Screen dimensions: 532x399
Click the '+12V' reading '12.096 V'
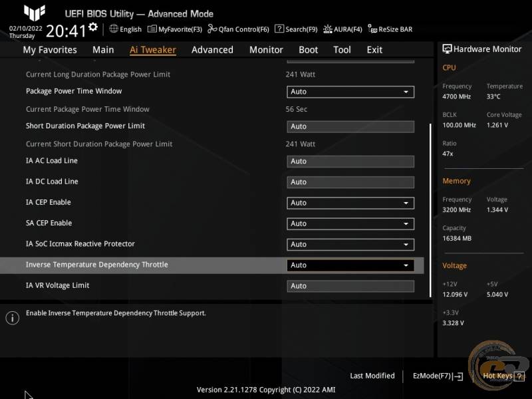(455, 295)
